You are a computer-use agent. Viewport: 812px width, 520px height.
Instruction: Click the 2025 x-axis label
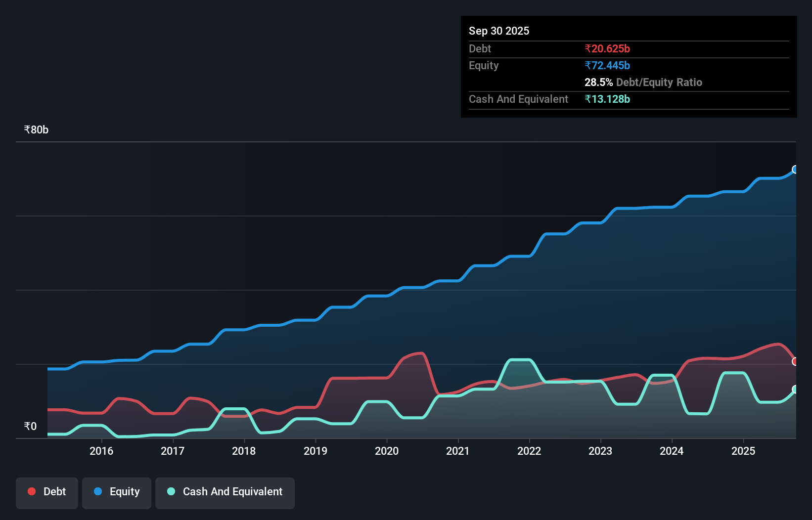(x=743, y=451)
